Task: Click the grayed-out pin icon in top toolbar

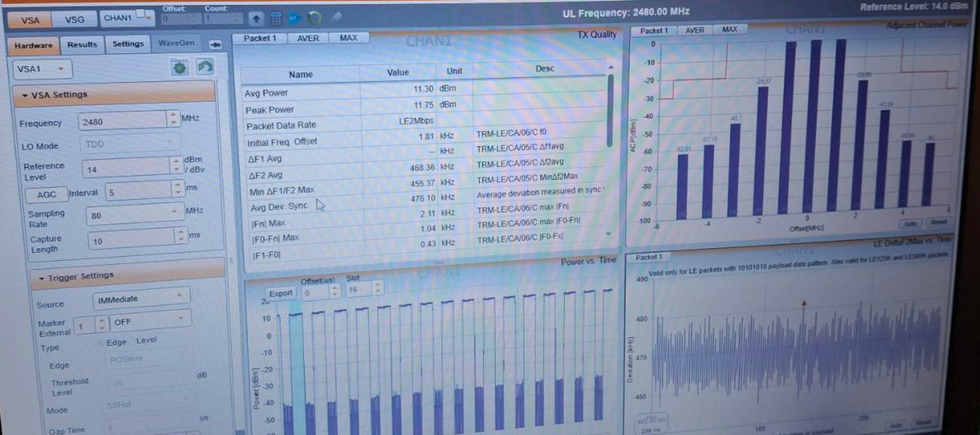Action: tap(336, 18)
